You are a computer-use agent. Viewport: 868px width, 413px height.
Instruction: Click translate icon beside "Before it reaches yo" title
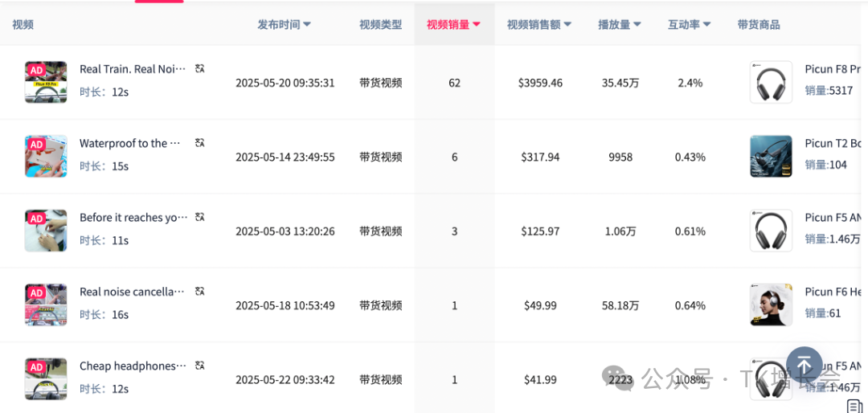tap(199, 217)
